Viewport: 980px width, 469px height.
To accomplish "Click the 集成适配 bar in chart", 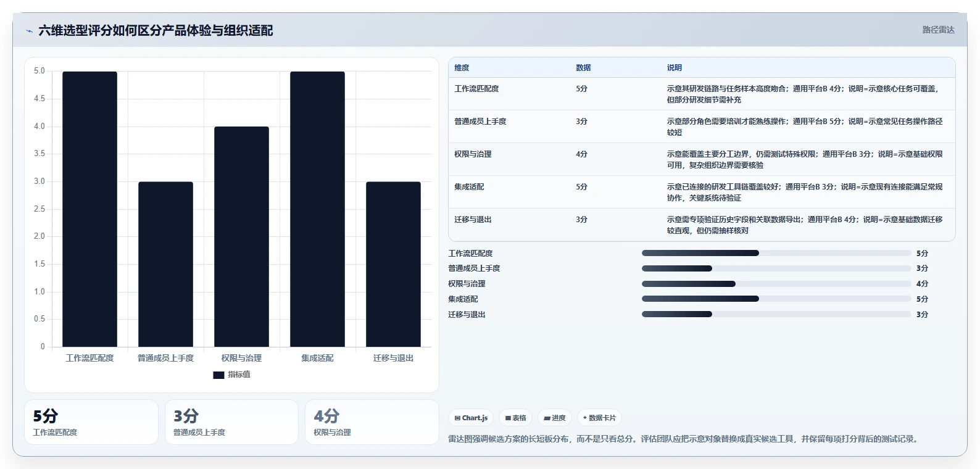I will coord(317,209).
